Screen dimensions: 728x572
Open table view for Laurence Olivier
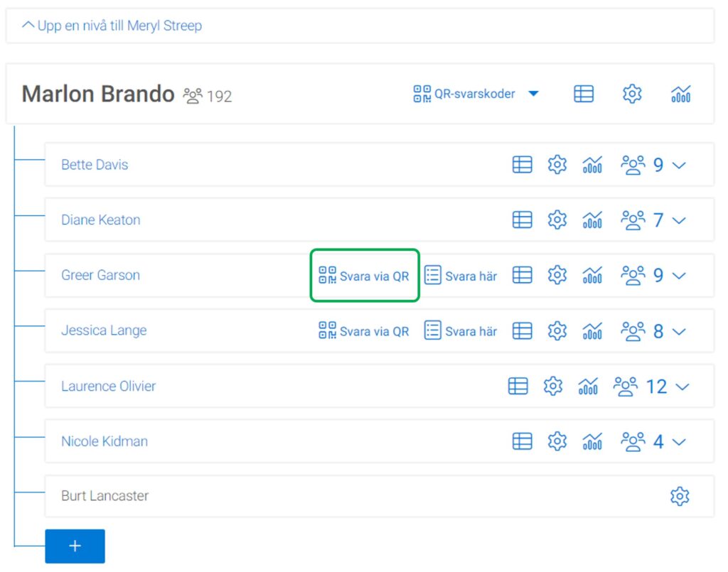pyautogui.click(x=518, y=387)
